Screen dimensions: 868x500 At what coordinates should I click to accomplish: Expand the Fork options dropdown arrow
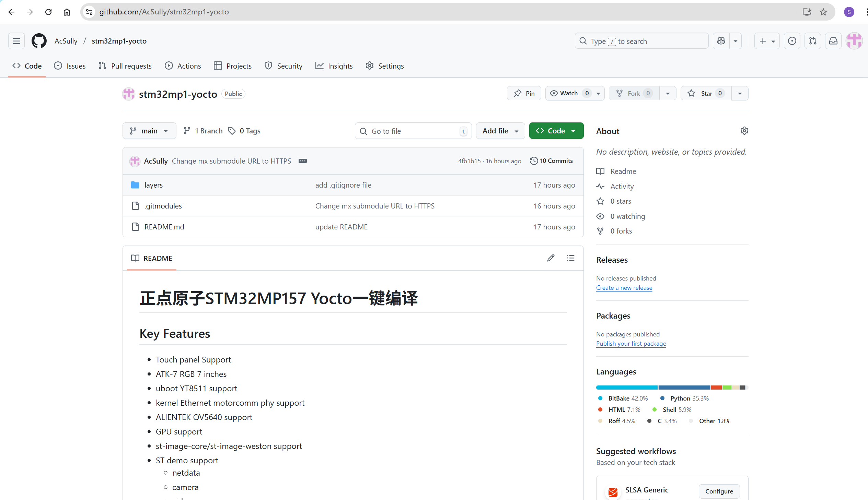tap(668, 93)
